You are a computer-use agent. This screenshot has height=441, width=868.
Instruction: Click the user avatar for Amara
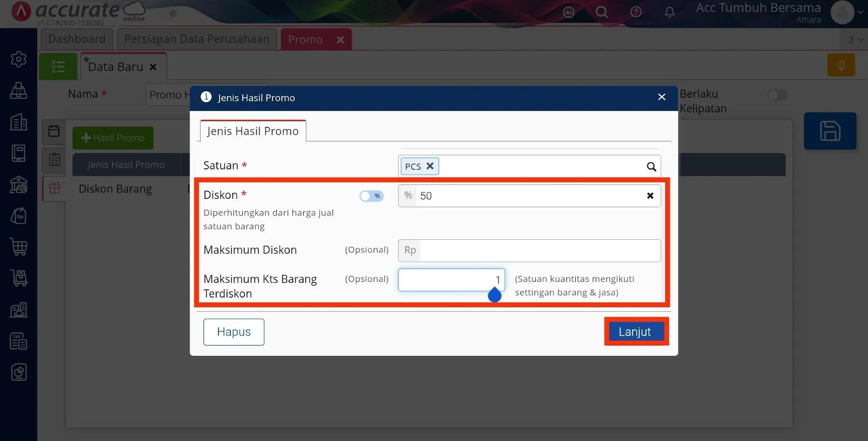pyautogui.click(x=842, y=12)
